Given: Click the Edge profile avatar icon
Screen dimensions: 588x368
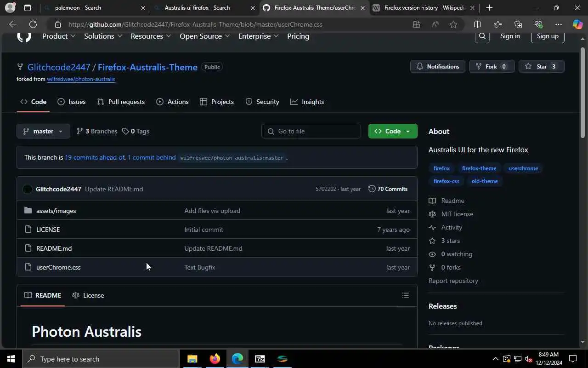Looking at the screenshot, I should (10, 8).
